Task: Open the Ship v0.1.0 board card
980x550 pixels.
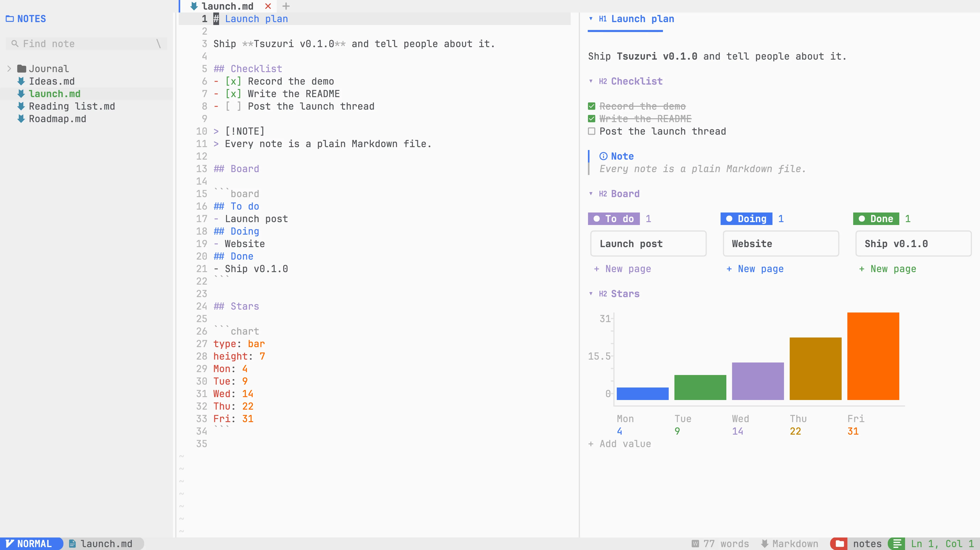Action: coord(913,244)
